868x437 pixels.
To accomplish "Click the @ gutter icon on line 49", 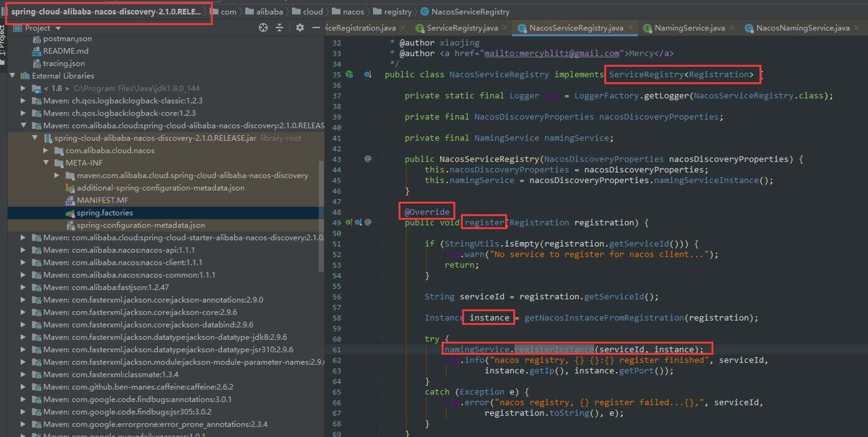I will 368,222.
